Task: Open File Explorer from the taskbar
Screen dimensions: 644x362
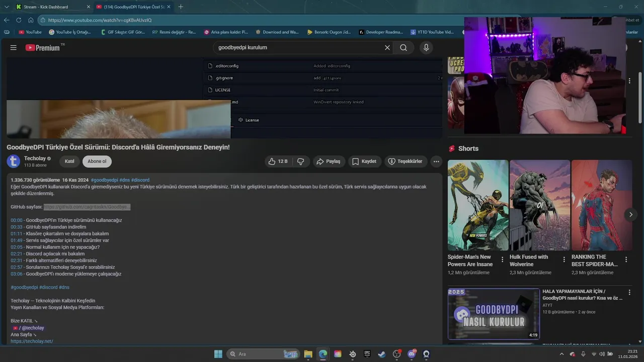Action: [x=308, y=354]
